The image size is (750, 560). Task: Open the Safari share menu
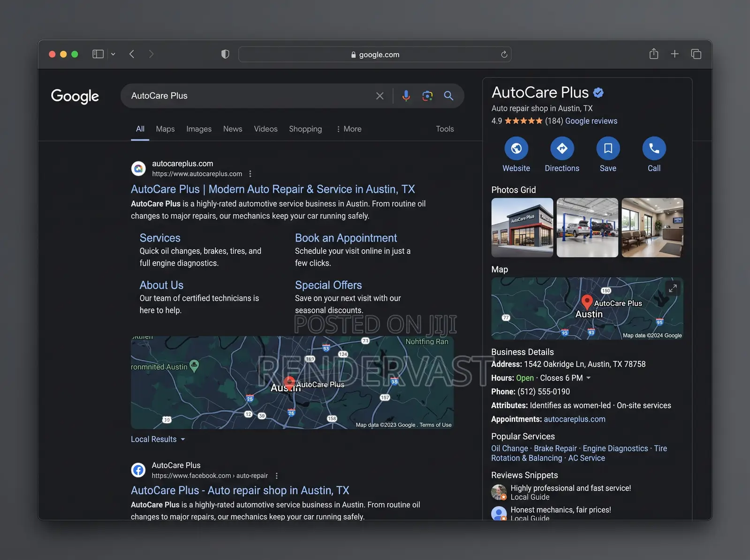click(x=654, y=54)
